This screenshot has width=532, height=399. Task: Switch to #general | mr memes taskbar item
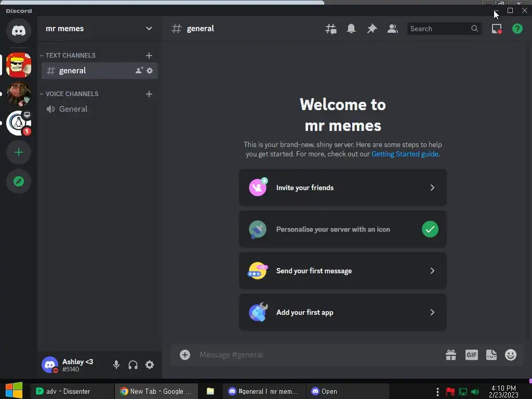[x=263, y=392]
